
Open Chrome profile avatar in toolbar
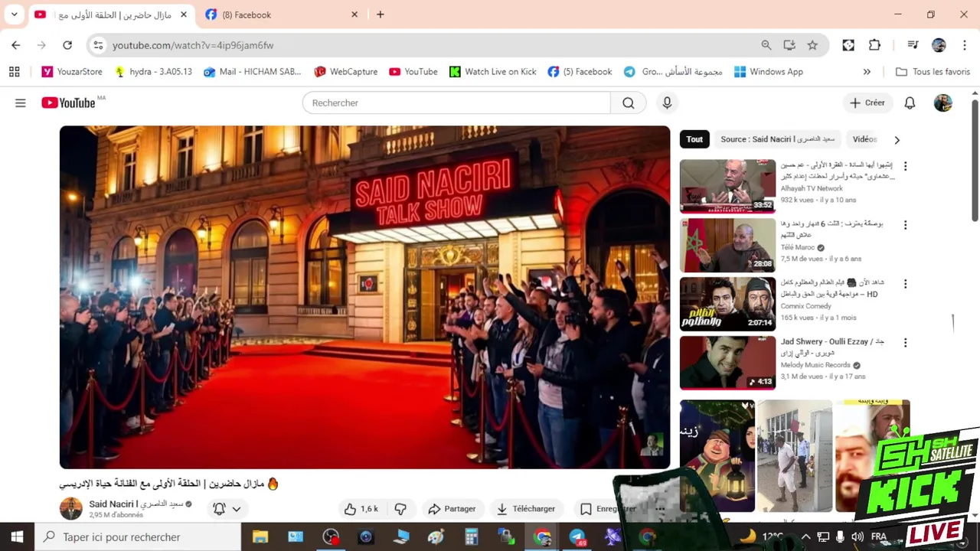(x=939, y=45)
